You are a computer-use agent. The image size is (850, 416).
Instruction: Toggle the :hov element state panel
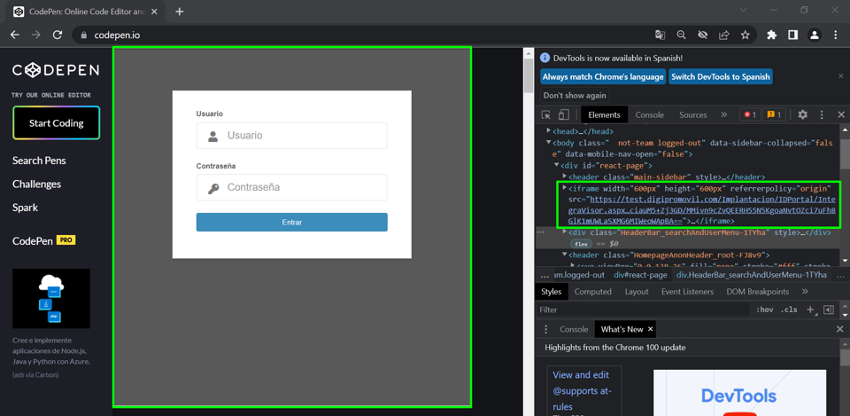765,310
